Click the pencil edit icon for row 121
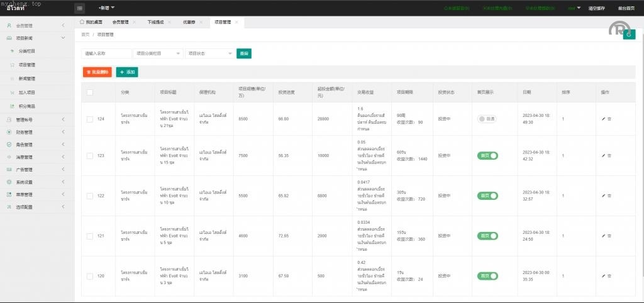 (x=603, y=236)
